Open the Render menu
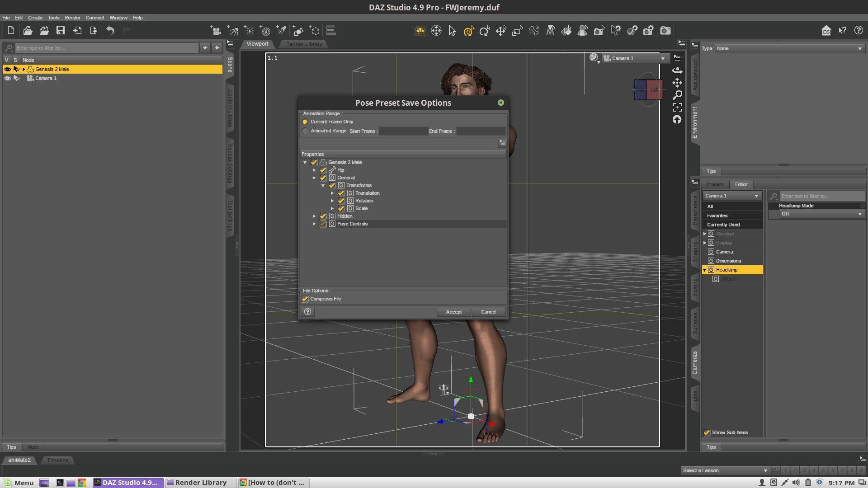The image size is (868, 488). 72,18
